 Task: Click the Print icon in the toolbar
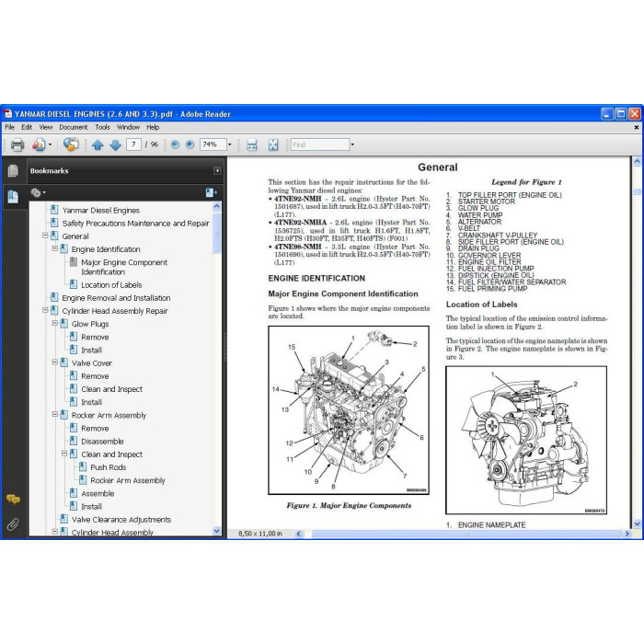pos(17,144)
